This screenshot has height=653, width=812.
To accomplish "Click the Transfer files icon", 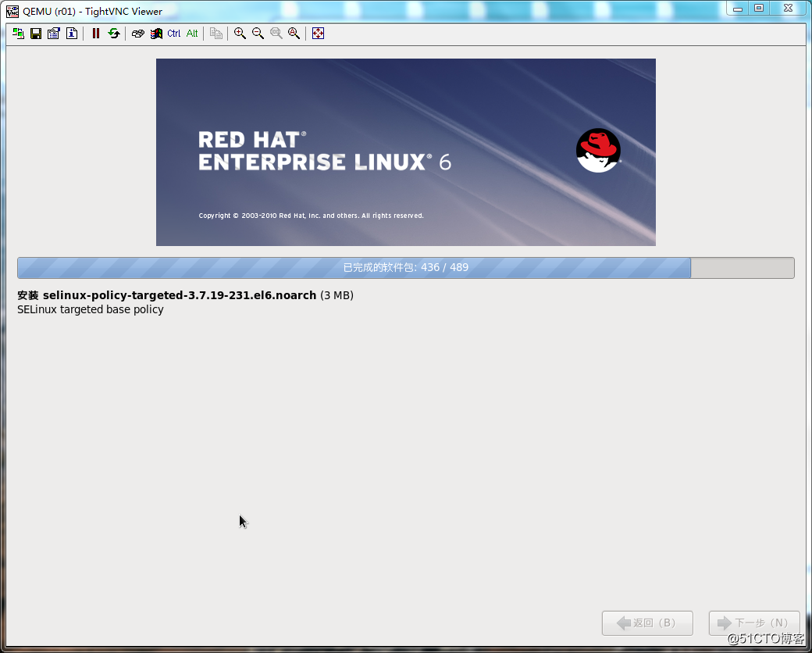I will click(x=216, y=34).
